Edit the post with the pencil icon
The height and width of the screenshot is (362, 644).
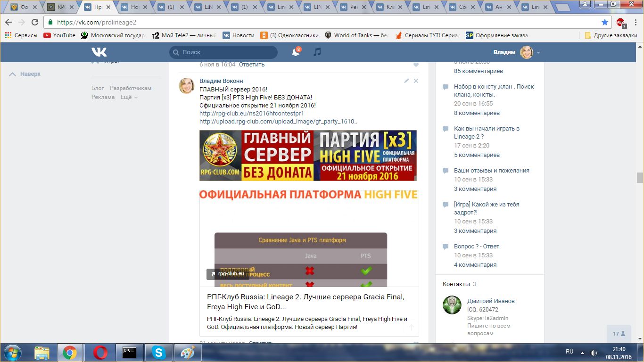coord(406,81)
